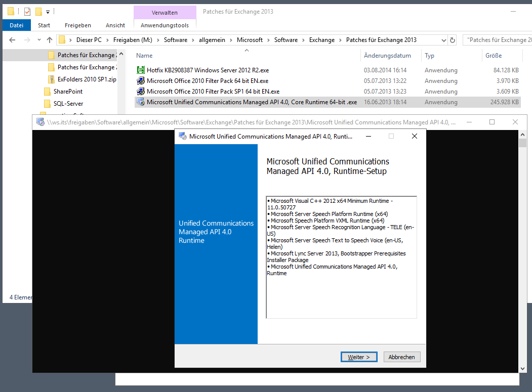Click the quick access properties checkmark icon
The image size is (532, 392).
pyautogui.click(x=27, y=12)
